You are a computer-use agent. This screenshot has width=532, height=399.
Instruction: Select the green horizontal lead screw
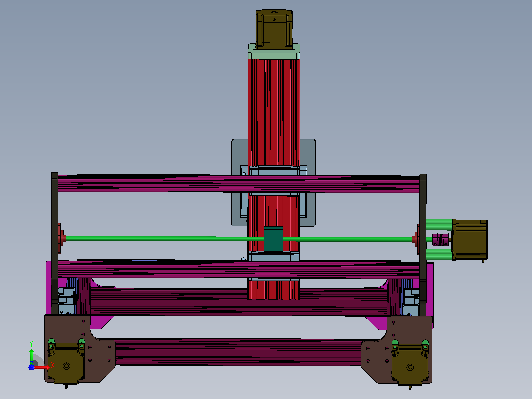pos(239,239)
